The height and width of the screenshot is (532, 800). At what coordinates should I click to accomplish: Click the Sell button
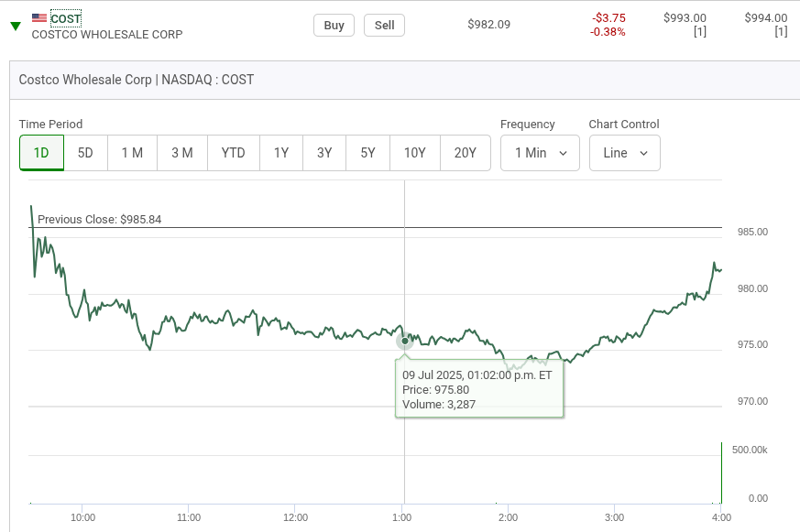(x=384, y=26)
